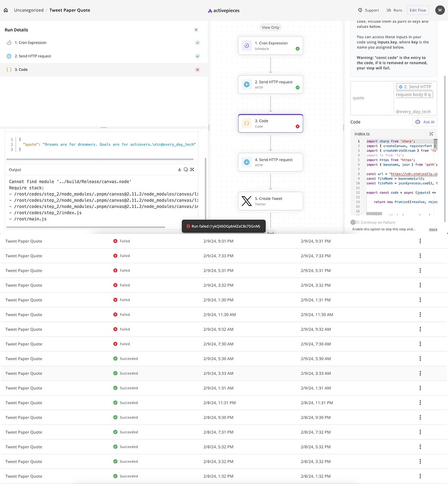Open the kebab menu on the 5:30 AM succeeded run
The height and width of the screenshot is (484, 448).
coord(420,358)
